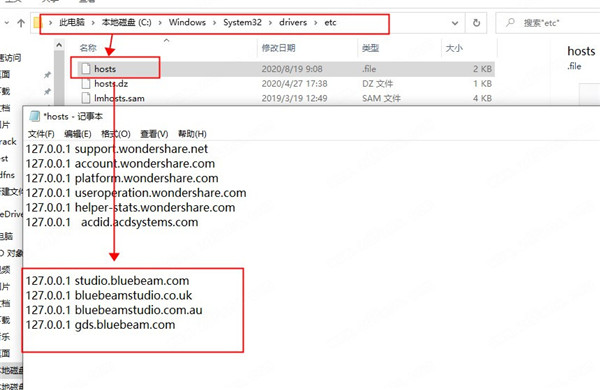This screenshot has height=390, width=600.
Task: Click the acdid.acdsystems.com line
Action: [x=112, y=222]
